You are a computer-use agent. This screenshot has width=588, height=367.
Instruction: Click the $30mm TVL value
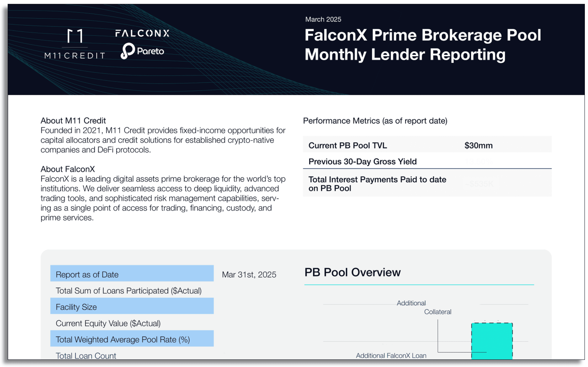click(478, 145)
